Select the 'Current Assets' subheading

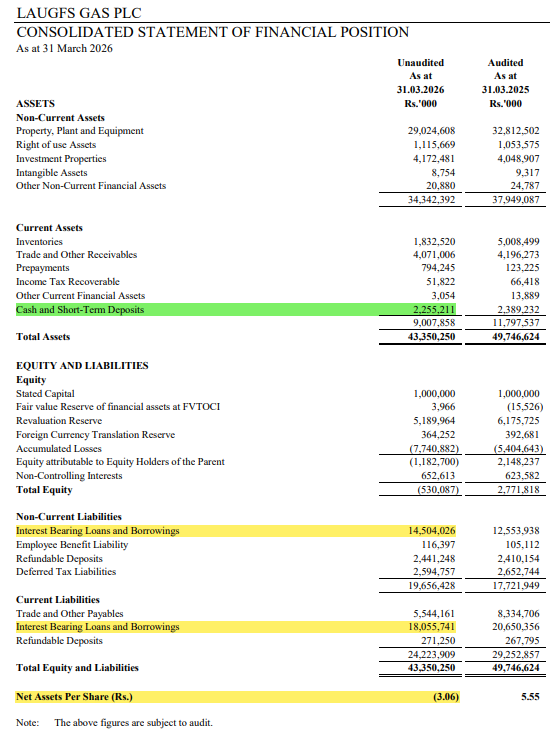49,227
